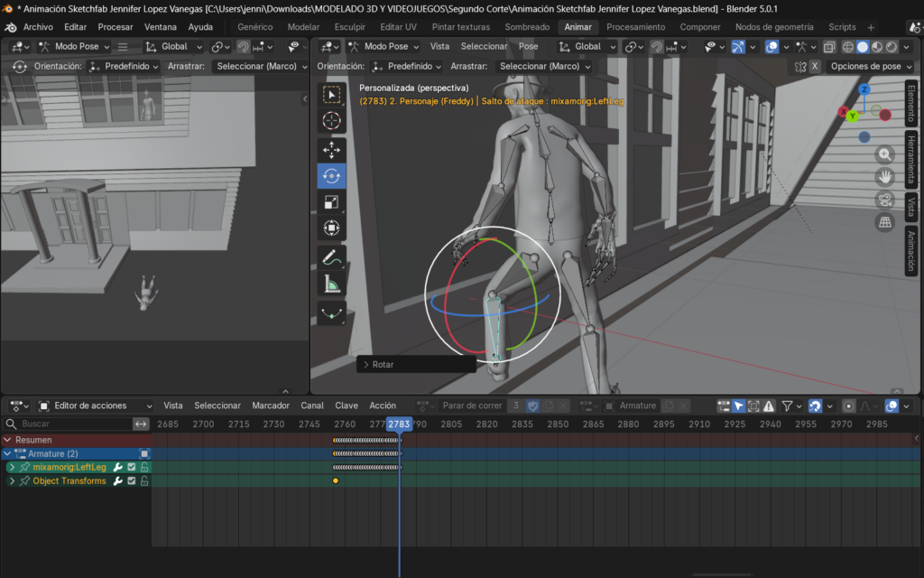924x578 pixels.
Task: Uncheck mute checkbox on mixamorig:LeftLeg channel
Action: [132, 467]
